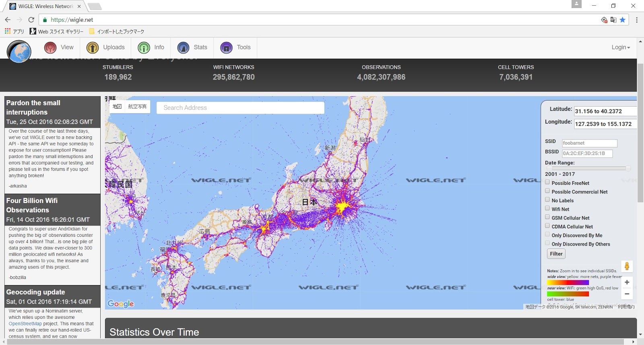Bookmark page with star icon
The height and width of the screenshot is (345, 644).
[623, 20]
